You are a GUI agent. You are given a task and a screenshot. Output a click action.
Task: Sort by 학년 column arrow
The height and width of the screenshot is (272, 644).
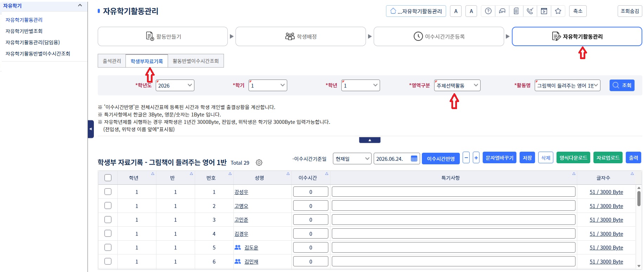(153, 173)
